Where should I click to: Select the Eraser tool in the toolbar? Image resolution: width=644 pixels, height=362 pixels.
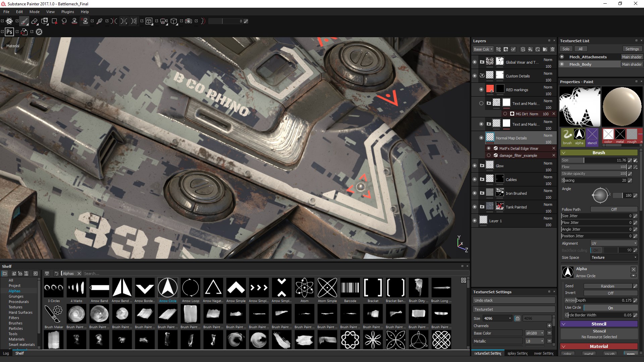click(x=35, y=21)
